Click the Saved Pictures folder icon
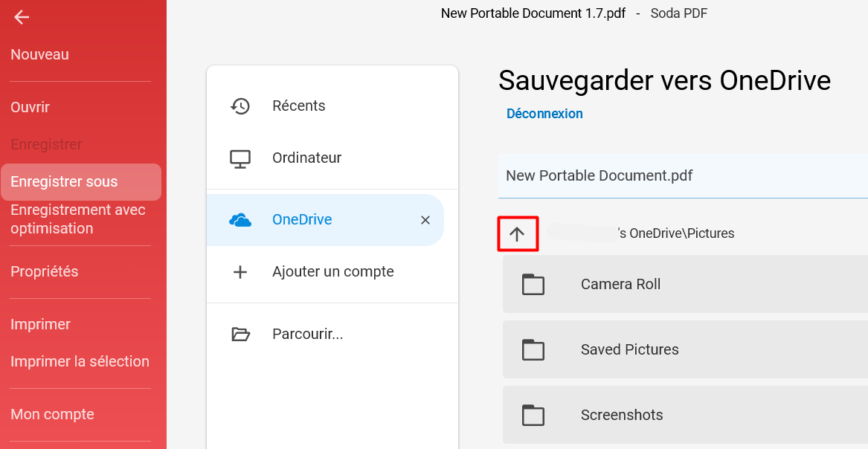 [x=533, y=349]
